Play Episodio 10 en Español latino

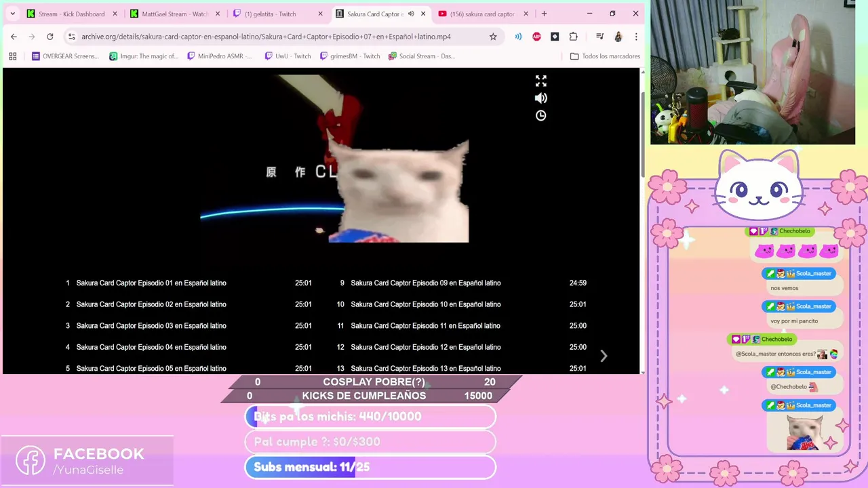[x=426, y=304]
